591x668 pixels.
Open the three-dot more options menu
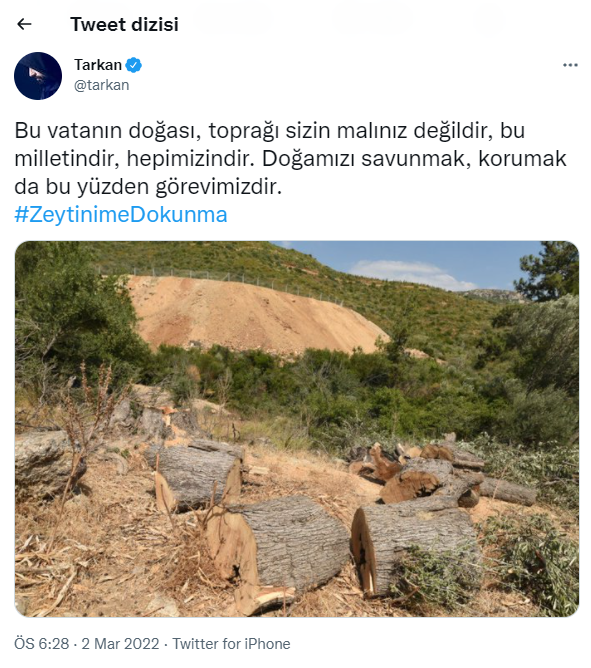coord(570,65)
